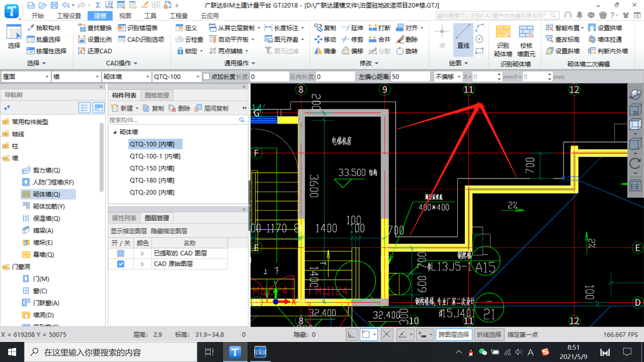Click 还原CAD restore tool
644x362 pixels.
(95, 51)
